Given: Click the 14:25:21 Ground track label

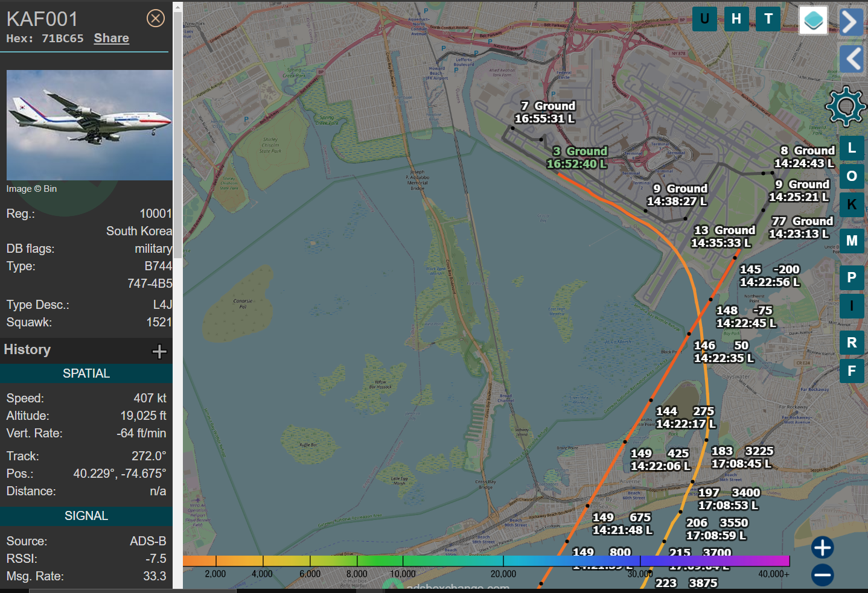Looking at the screenshot, I should coord(799,191).
